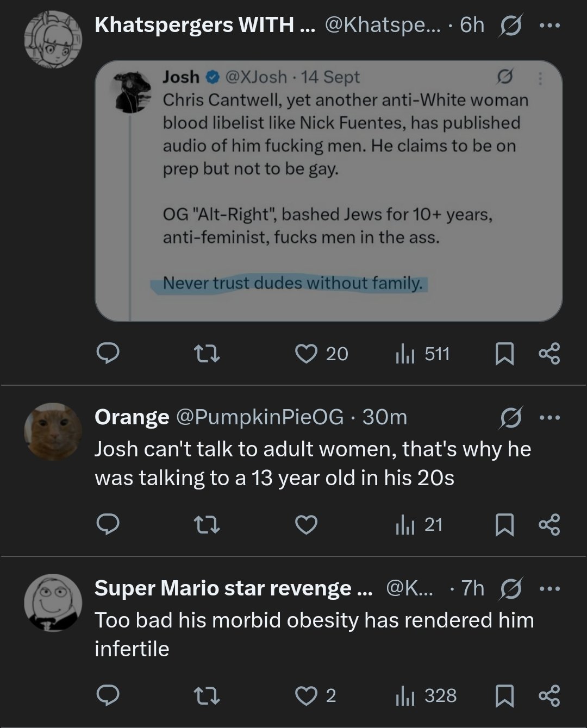Repost the Khatspergers tweet
The image size is (587, 728).
point(207,354)
